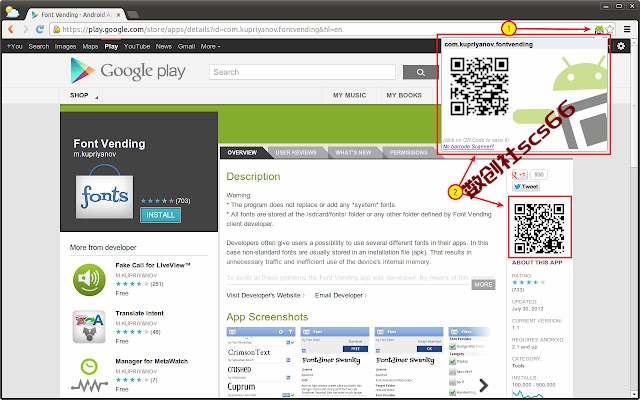This screenshot has width=640, height=400.
Task: Click the QR code in the popup
Action: tap(479, 86)
